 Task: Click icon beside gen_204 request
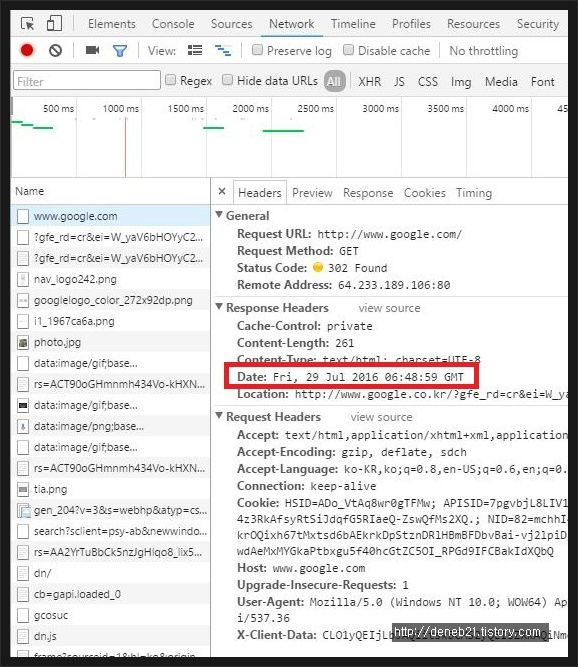click(x=23, y=510)
